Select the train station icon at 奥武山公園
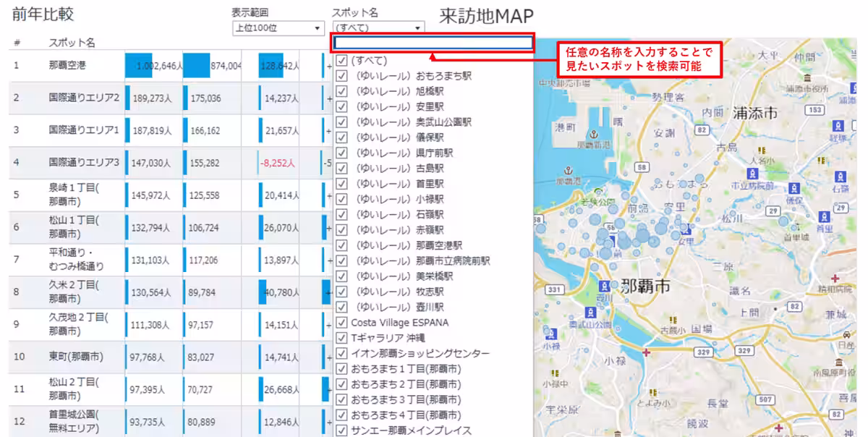Screen dimensions: 868x437 click(x=590, y=313)
